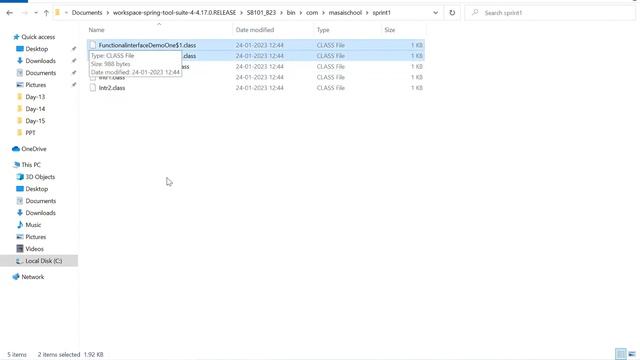640x360 pixels.
Task: Open masaischool breadcrumb folder
Action: [x=345, y=13]
